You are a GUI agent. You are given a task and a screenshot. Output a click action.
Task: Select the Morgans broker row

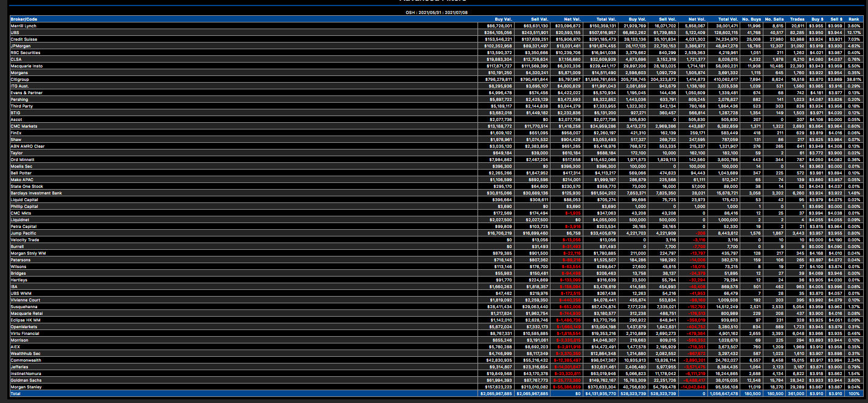click(x=436, y=72)
